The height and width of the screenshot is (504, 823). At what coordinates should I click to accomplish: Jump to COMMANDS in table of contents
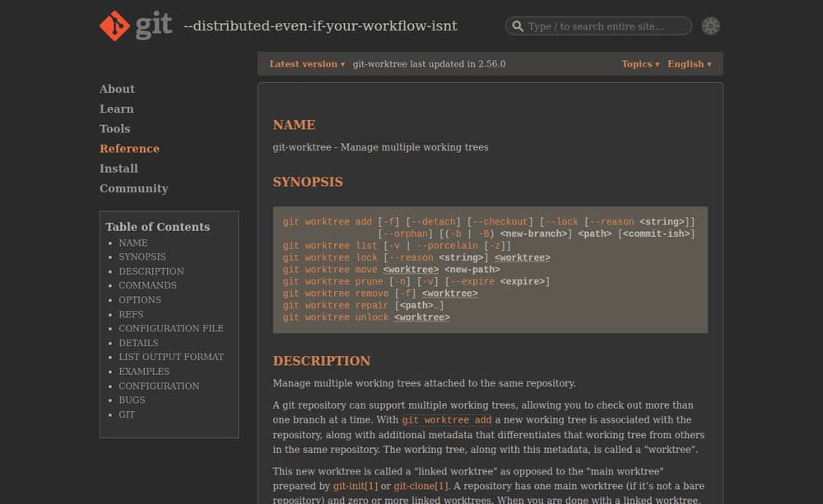pyautogui.click(x=147, y=285)
